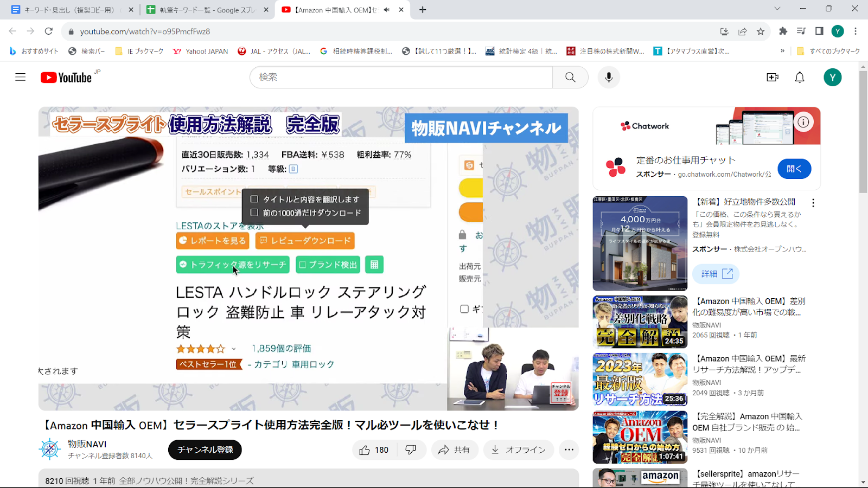Dislike the video with thumbs down
Image resolution: width=868 pixels, height=488 pixels.
(411, 450)
